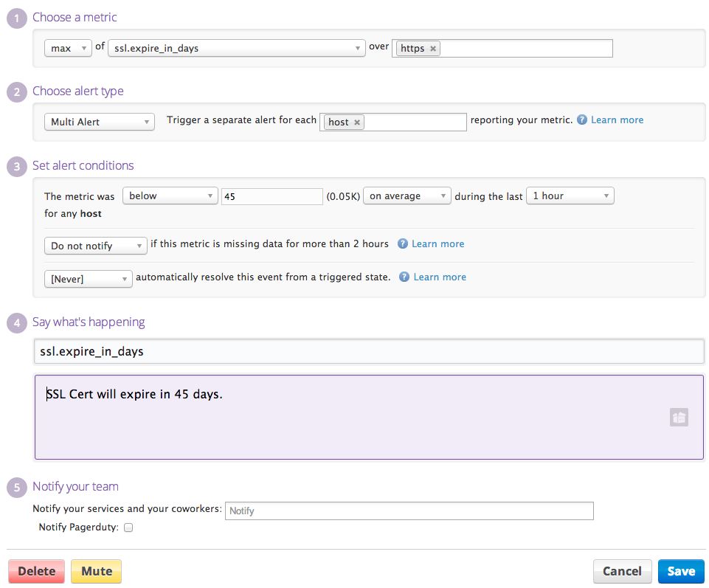Screen dimensions: 709x588
Task: Open the [Never] auto-resolve dropdown
Action: point(89,279)
